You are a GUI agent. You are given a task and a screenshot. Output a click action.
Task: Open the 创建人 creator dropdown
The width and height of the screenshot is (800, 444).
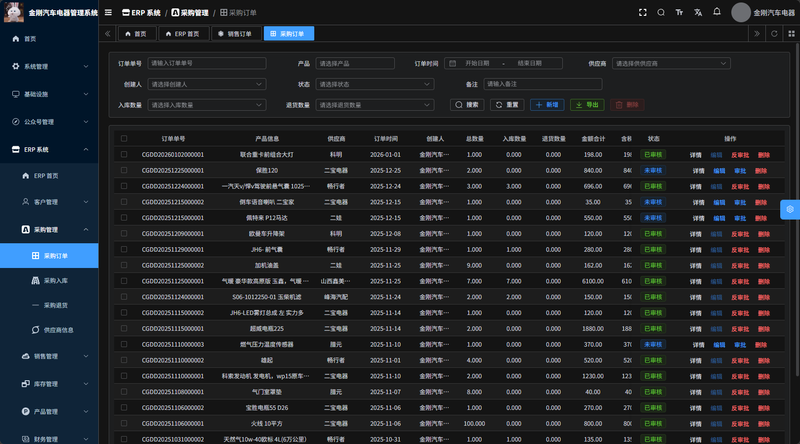206,84
